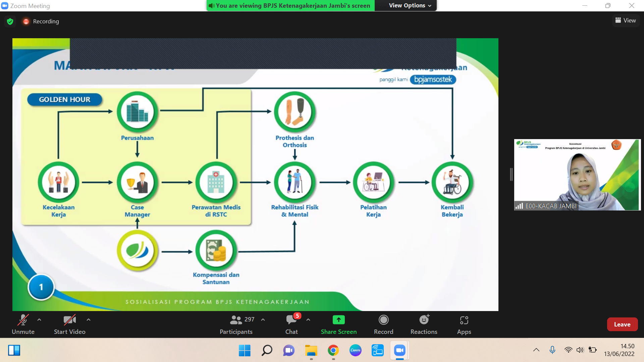The width and height of the screenshot is (644, 362).
Task: Expand video options arrow beside Start Video
Action: click(x=89, y=320)
